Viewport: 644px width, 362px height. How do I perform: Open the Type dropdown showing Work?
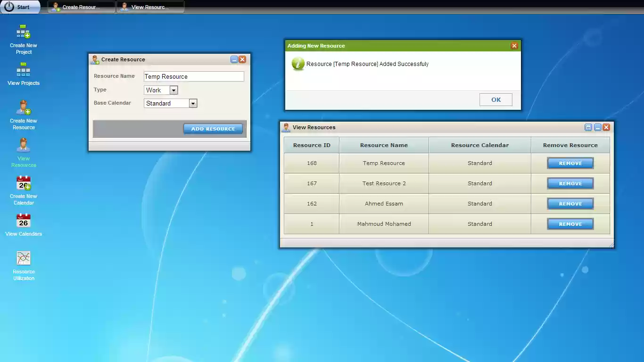click(173, 90)
